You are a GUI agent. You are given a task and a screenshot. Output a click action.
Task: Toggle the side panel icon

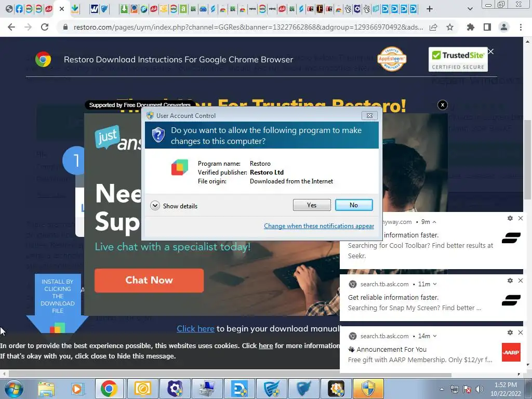click(487, 27)
